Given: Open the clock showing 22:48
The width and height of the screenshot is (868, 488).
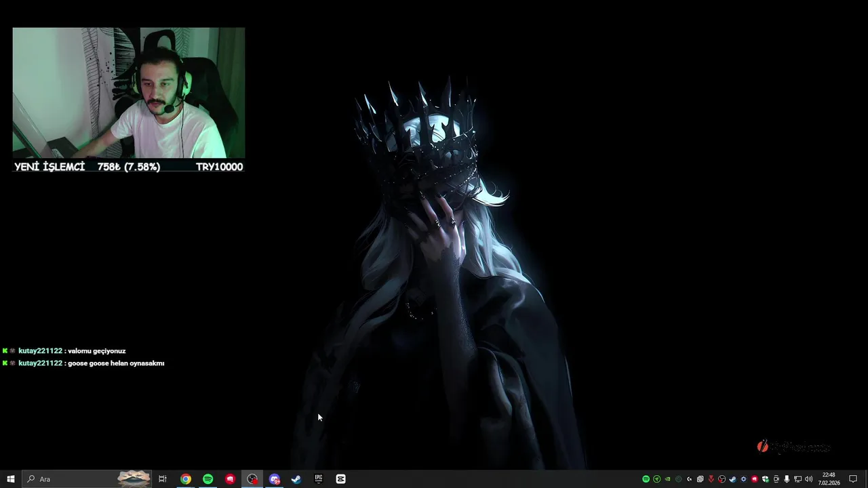Looking at the screenshot, I should 829,479.
